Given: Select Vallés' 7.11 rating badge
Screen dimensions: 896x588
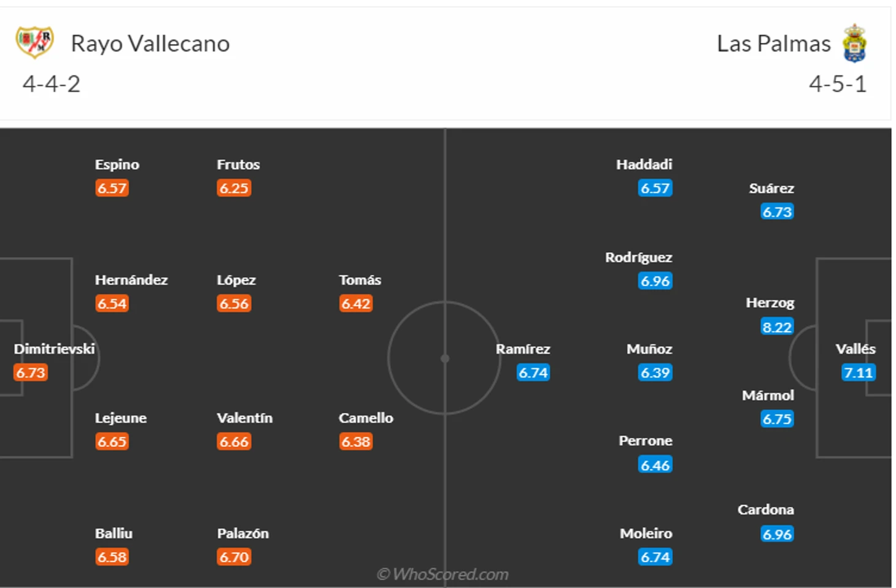Looking at the screenshot, I should tap(858, 373).
